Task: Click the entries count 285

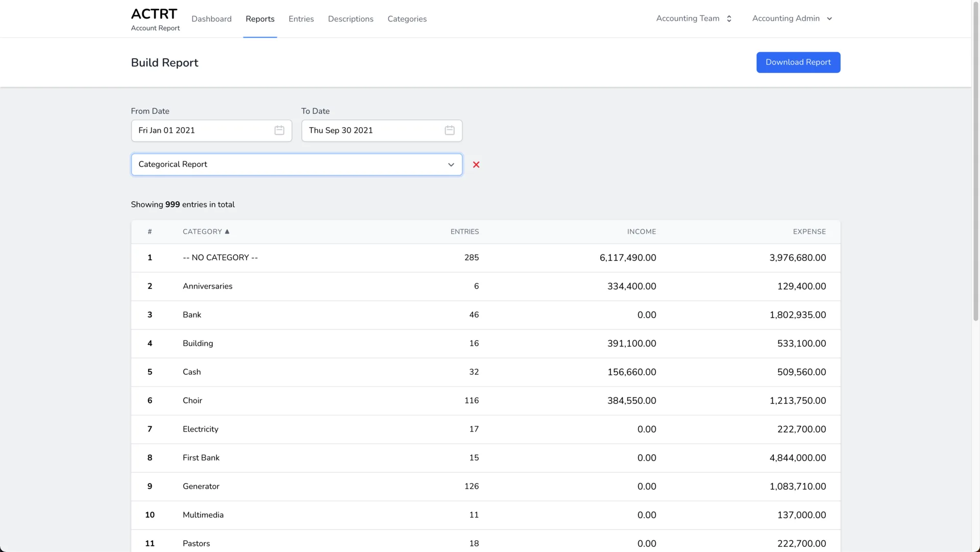Action: coord(472,258)
